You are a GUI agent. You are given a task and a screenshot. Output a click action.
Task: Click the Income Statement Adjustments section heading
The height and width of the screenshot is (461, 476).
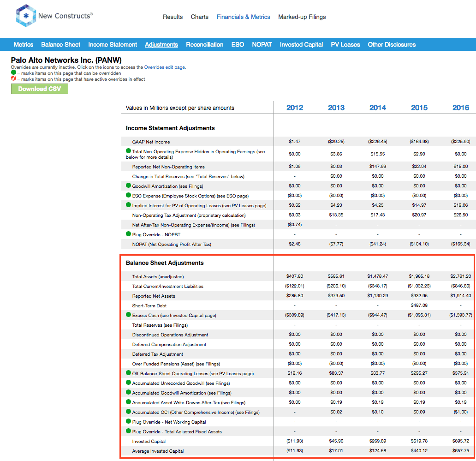tap(170, 128)
